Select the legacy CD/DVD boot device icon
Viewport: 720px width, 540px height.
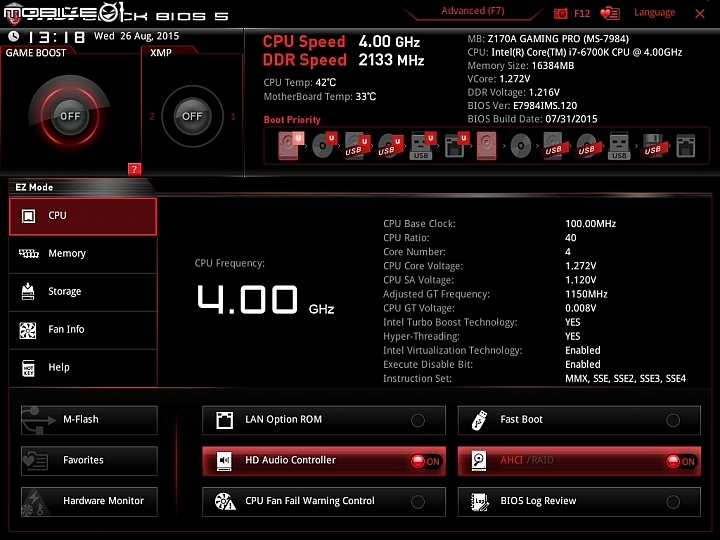pos(520,146)
